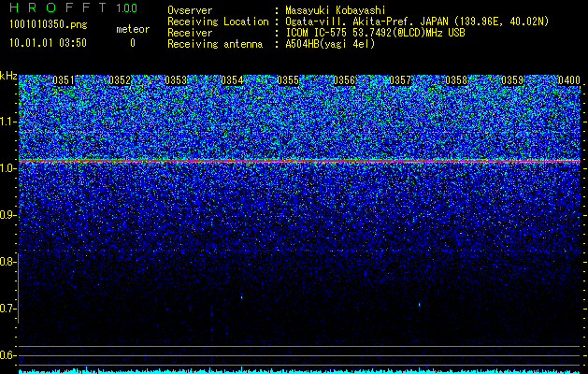Click the 0.7 frequency axis label
The width and height of the screenshot is (588, 374).
tap(7, 309)
